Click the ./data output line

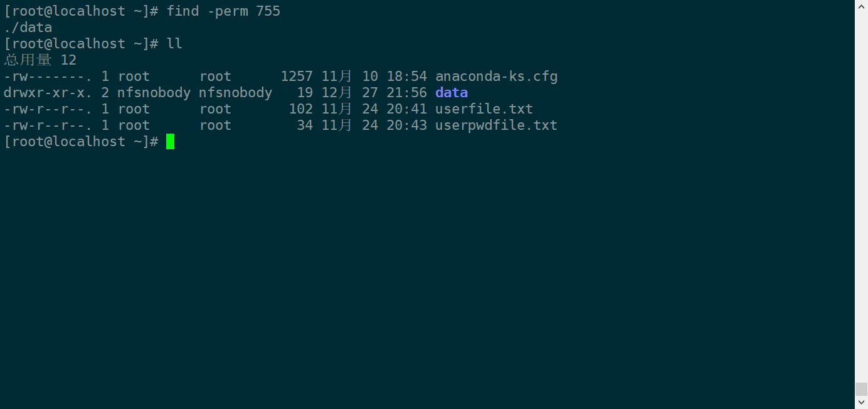click(28, 28)
